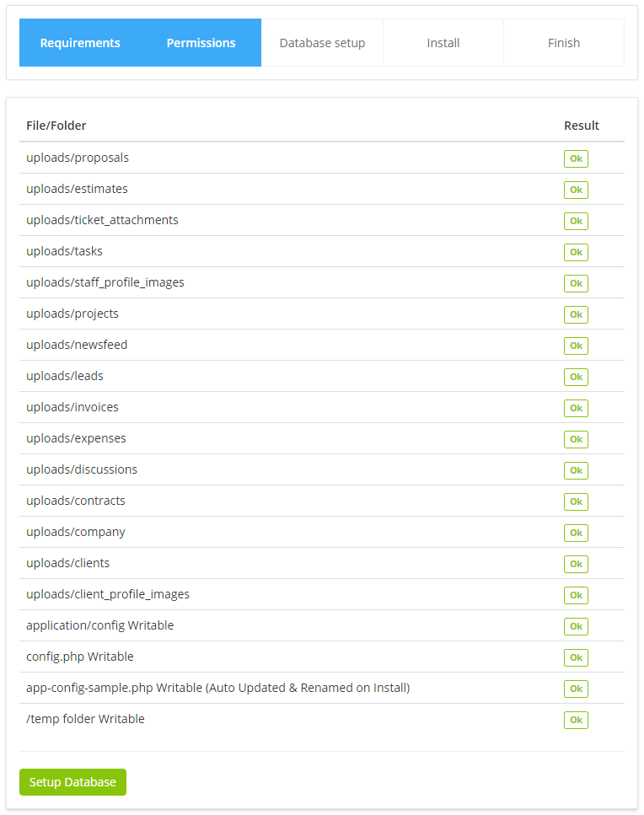Click the app-config-sample.php Writable row text

[x=217, y=688]
